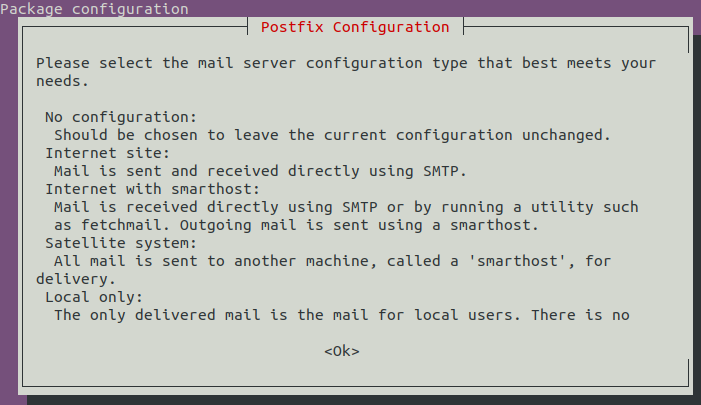
Task: Click the line starting 'The only delivered mail'
Action: [x=342, y=315]
